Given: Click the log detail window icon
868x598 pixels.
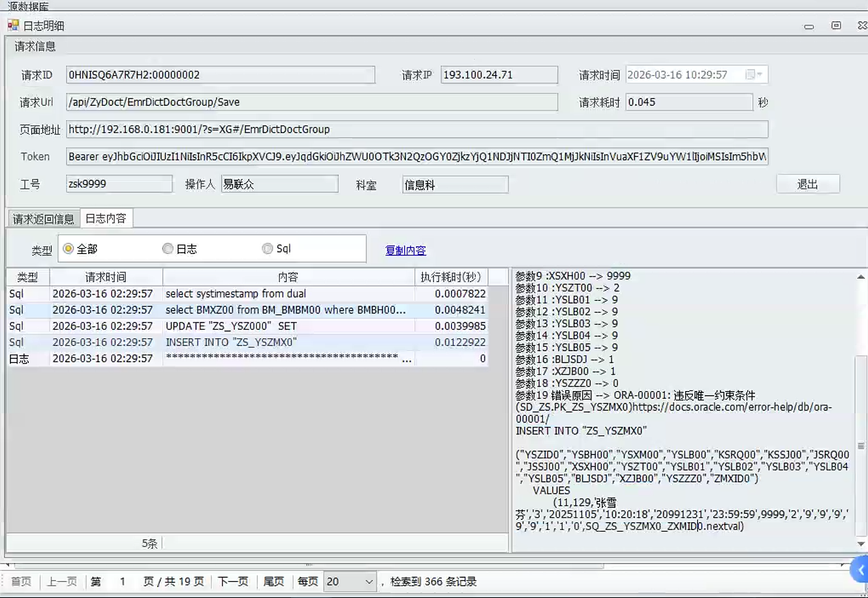Looking at the screenshot, I should coord(13,25).
